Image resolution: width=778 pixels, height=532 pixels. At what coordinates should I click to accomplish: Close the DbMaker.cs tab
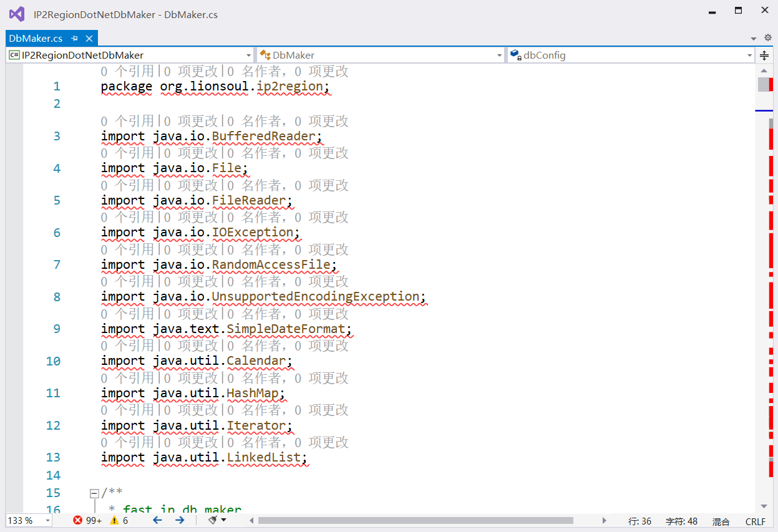[89, 39]
